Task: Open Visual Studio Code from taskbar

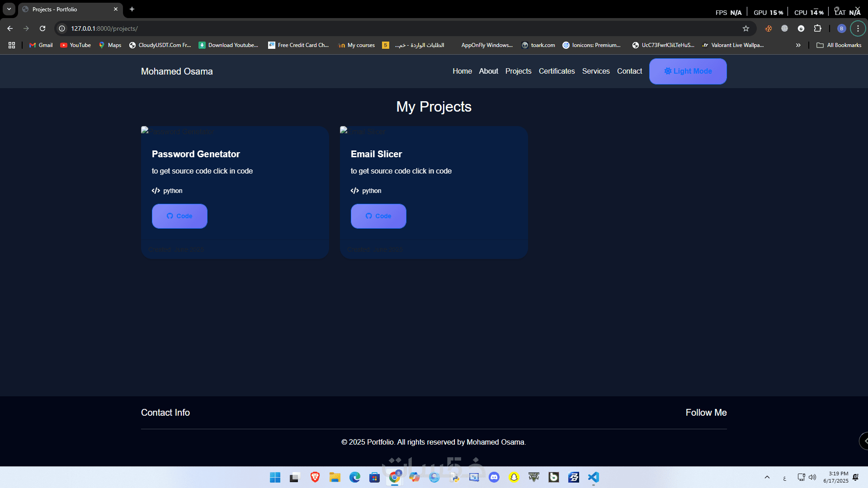Action: pyautogui.click(x=593, y=477)
